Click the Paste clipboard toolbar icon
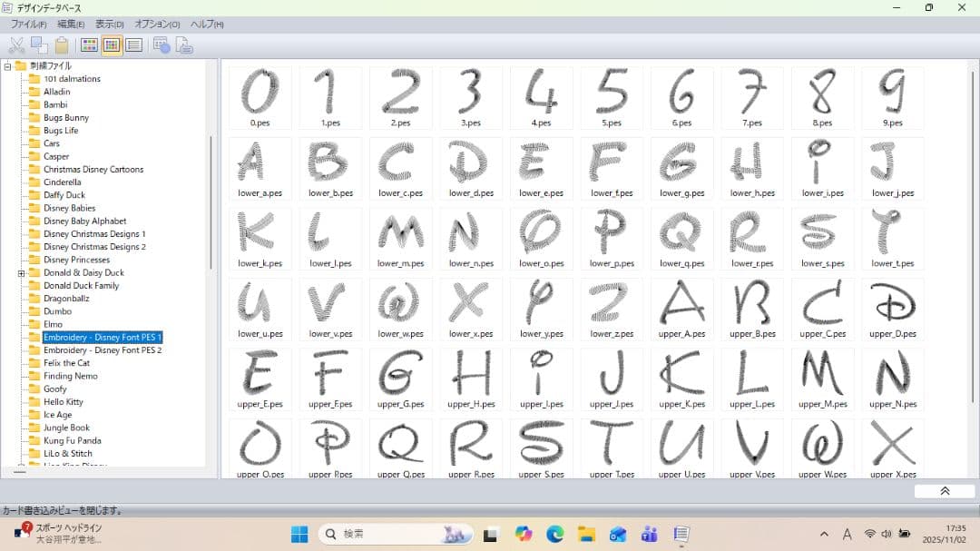 point(62,45)
